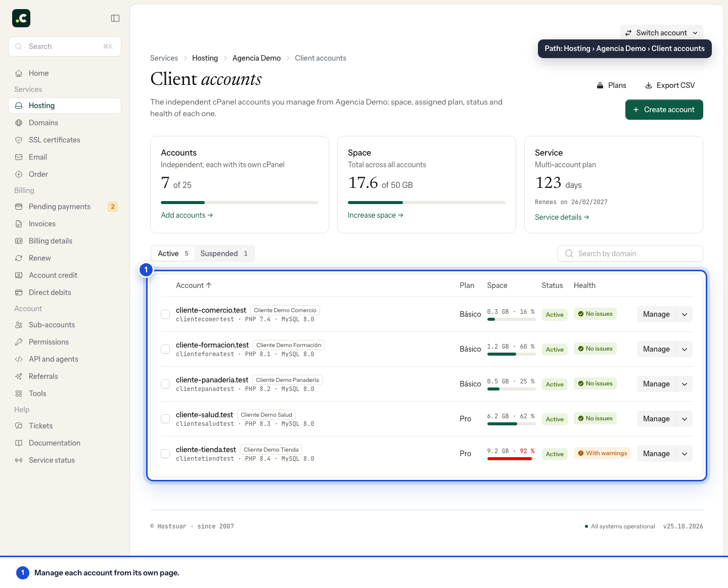Open Home via its house icon

tap(19, 73)
